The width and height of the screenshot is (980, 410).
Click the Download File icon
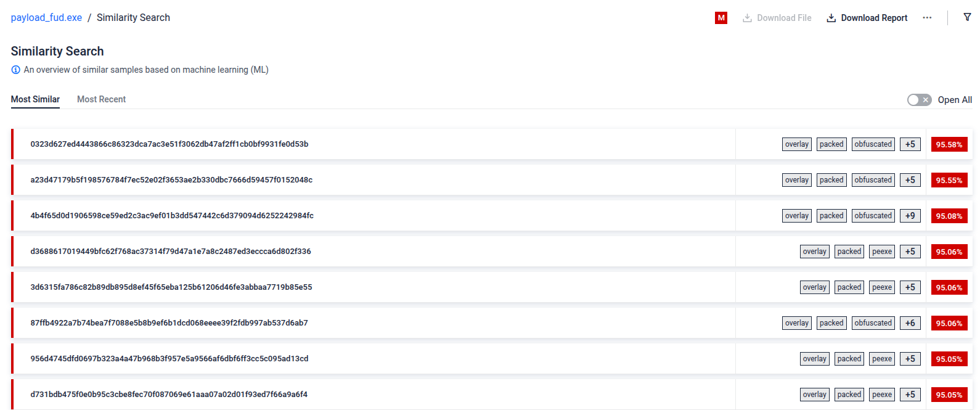(x=747, y=18)
